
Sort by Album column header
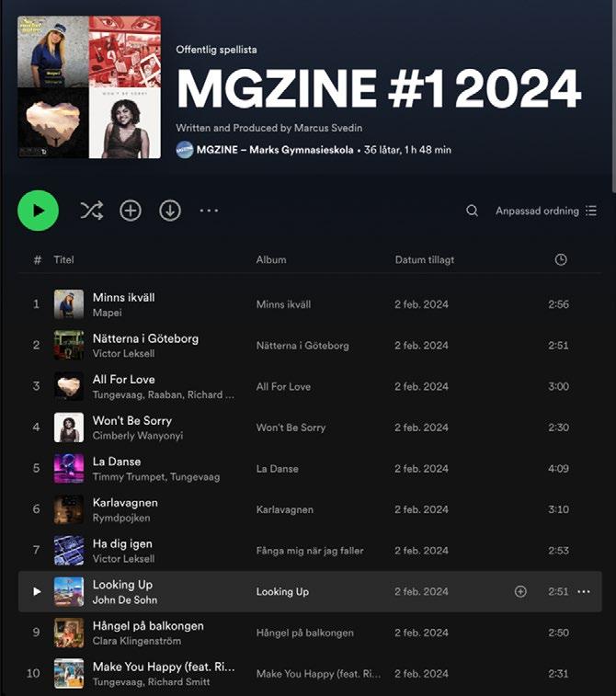pos(271,259)
